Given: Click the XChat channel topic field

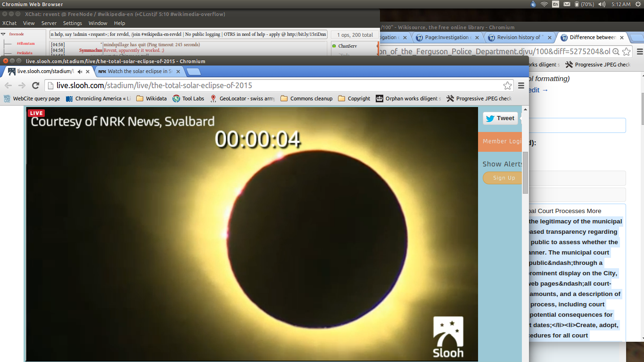Looking at the screenshot, I should coord(189,34).
